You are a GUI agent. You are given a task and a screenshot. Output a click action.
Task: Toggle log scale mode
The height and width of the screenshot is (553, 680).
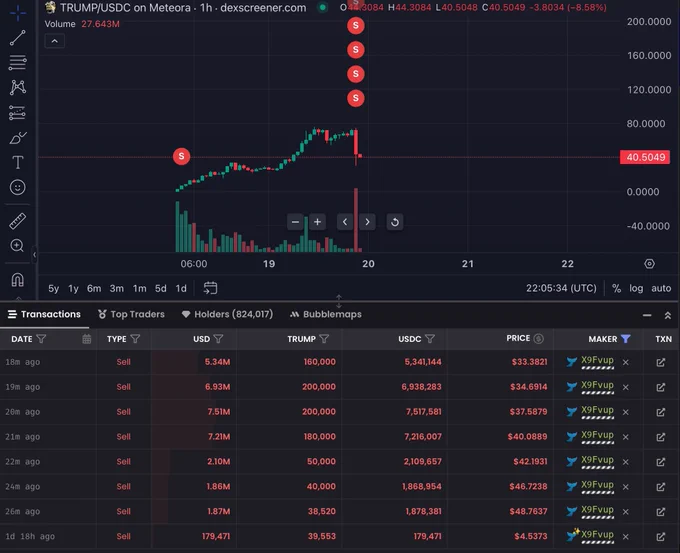point(636,288)
